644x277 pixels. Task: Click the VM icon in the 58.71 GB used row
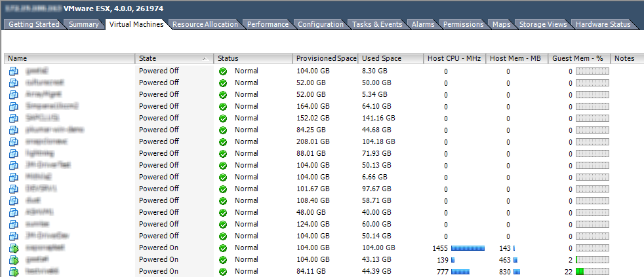click(14, 201)
